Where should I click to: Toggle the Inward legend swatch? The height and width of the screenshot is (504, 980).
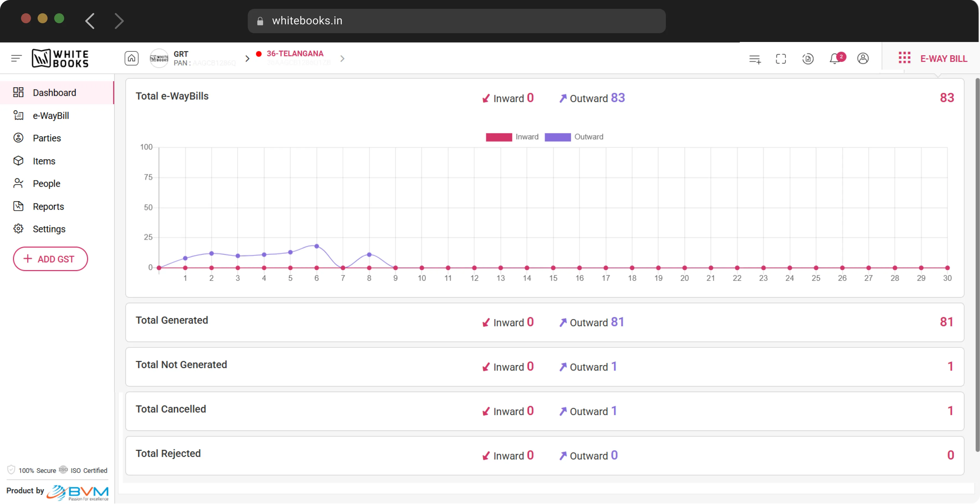pos(499,137)
